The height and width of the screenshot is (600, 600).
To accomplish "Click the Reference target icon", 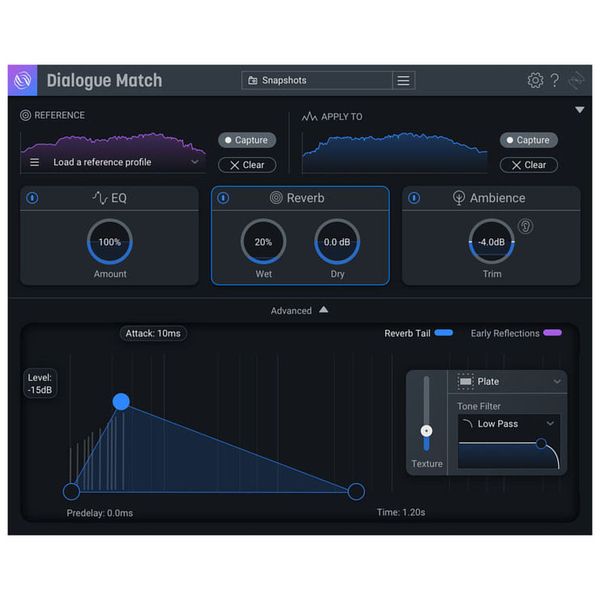I will pos(25,115).
